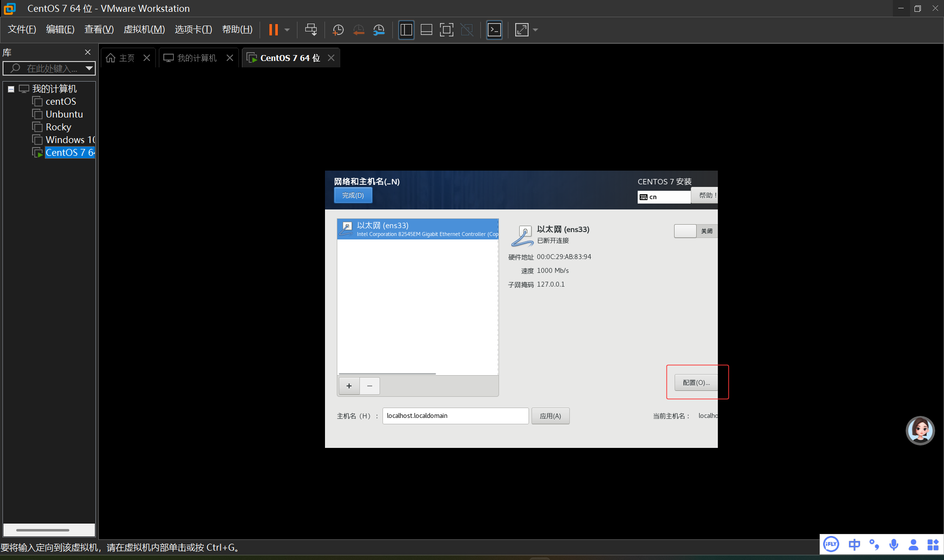Open the stretch display dropdown arrow
The image size is (944, 560).
pos(535,30)
